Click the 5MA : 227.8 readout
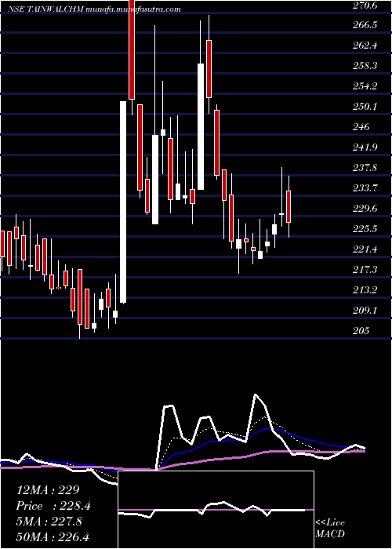Viewport: 392px width, 549px height. click(x=49, y=522)
